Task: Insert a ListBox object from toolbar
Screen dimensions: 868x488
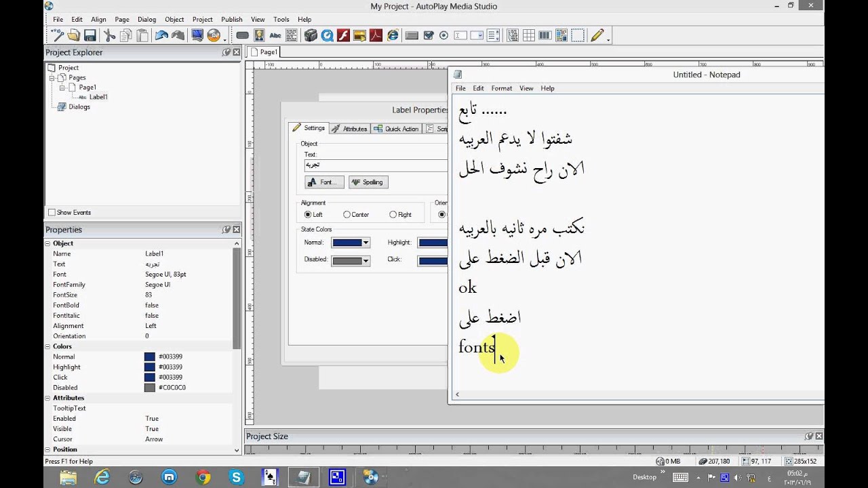Action: (493, 35)
